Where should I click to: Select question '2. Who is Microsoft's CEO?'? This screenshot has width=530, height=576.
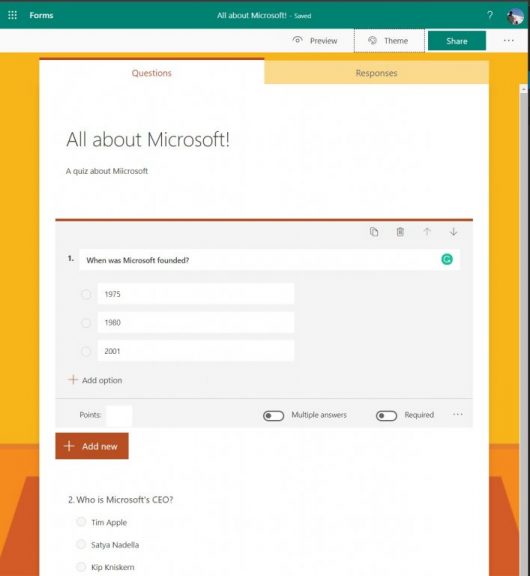click(120, 500)
